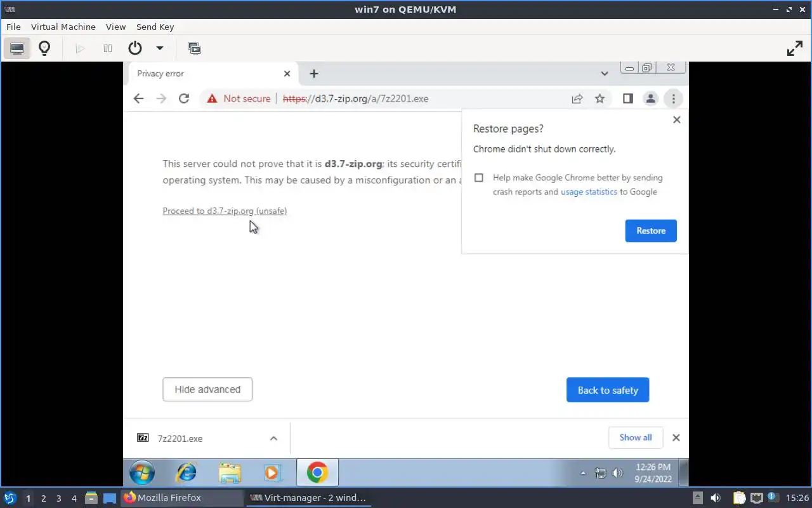This screenshot has width=812, height=508.
Task: Shut down the virtual machine power icon
Action: coord(134,48)
